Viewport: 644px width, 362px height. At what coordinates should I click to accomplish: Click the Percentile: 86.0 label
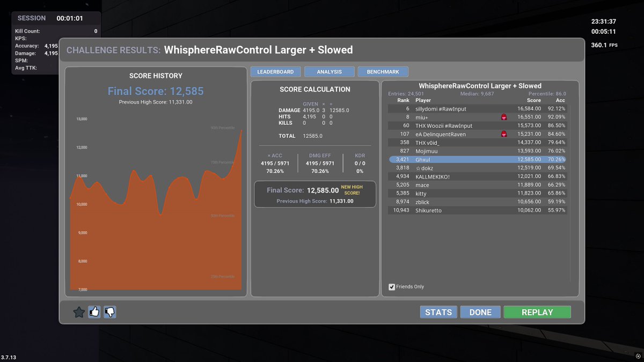pyautogui.click(x=548, y=94)
